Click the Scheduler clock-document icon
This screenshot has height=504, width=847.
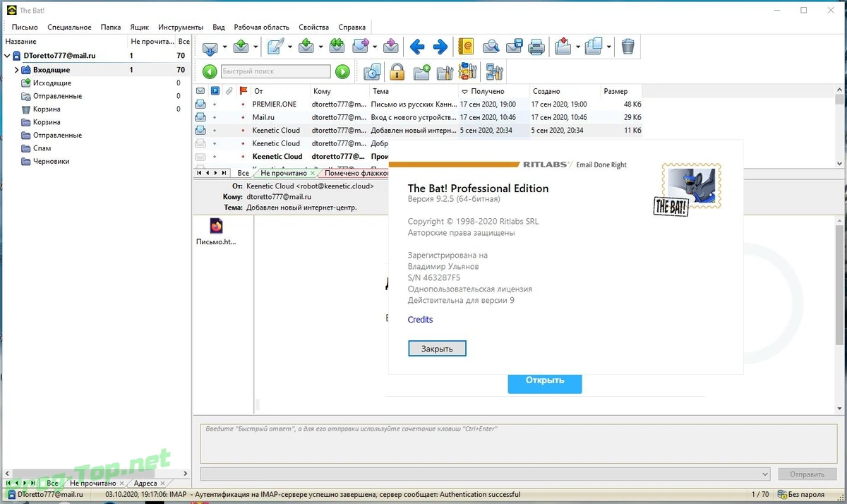373,71
